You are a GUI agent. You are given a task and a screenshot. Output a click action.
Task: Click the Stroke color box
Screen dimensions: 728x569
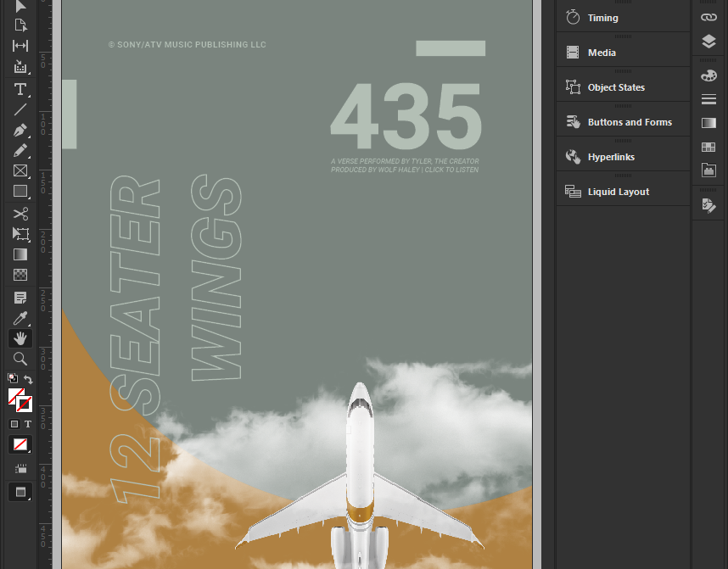coord(24,404)
